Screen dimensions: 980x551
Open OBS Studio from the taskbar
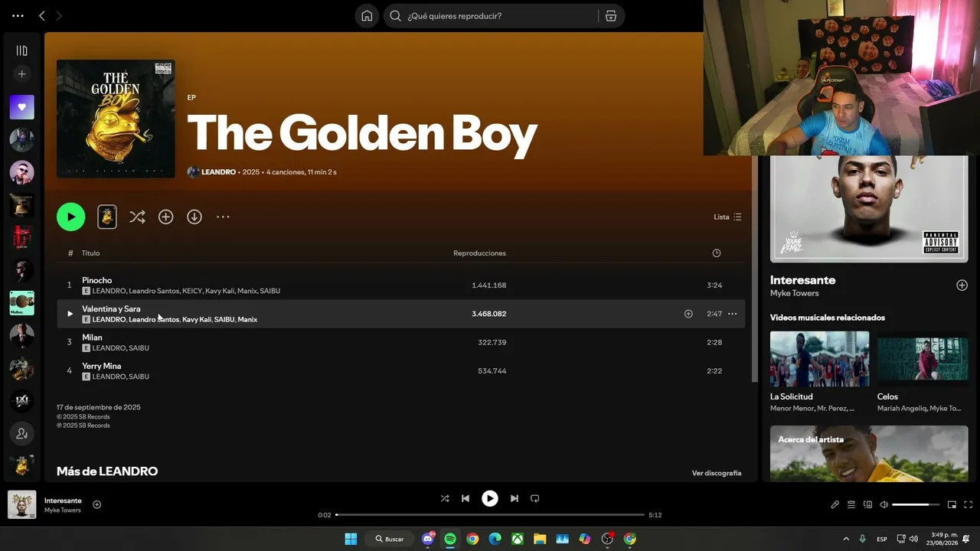coord(608,539)
